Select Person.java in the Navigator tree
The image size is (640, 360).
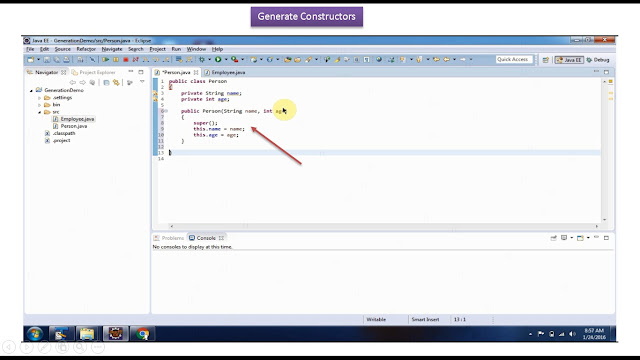(x=73, y=126)
